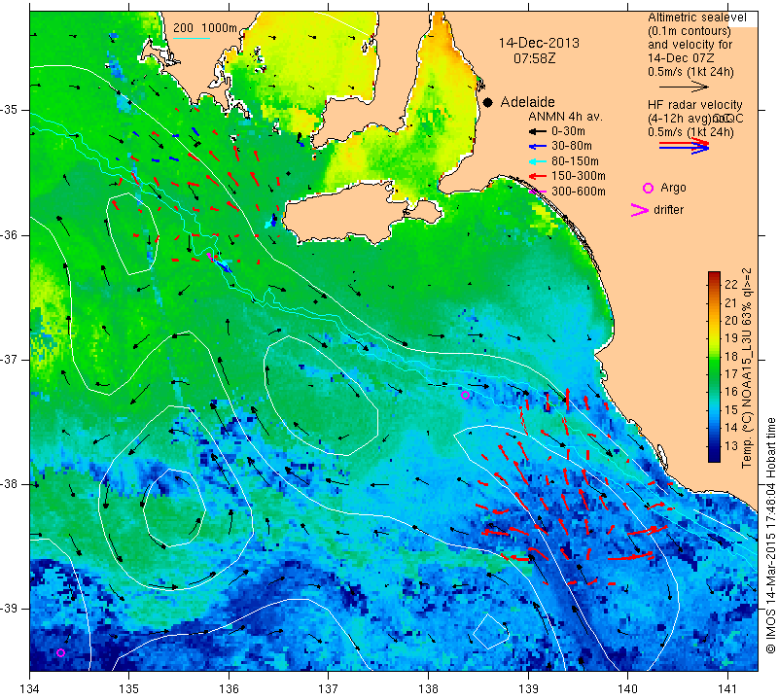Click the '17' value on the colorbar
This screenshot has width=778, height=700.
[x=731, y=374]
